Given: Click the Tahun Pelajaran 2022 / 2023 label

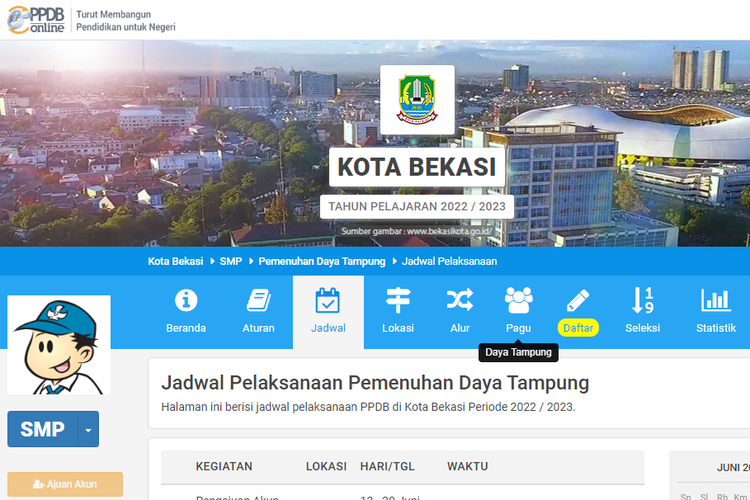Looking at the screenshot, I should [417, 207].
